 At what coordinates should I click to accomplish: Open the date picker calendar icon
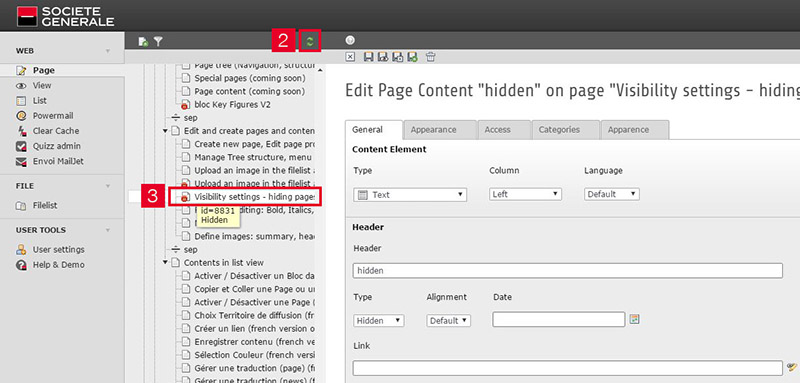pyautogui.click(x=635, y=319)
